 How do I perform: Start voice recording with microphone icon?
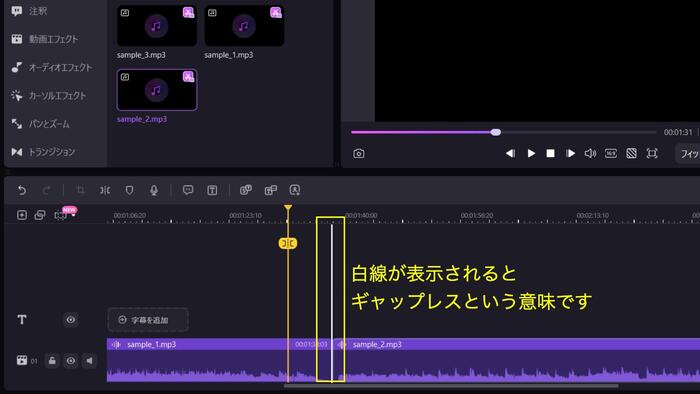[x=154, y=191]
